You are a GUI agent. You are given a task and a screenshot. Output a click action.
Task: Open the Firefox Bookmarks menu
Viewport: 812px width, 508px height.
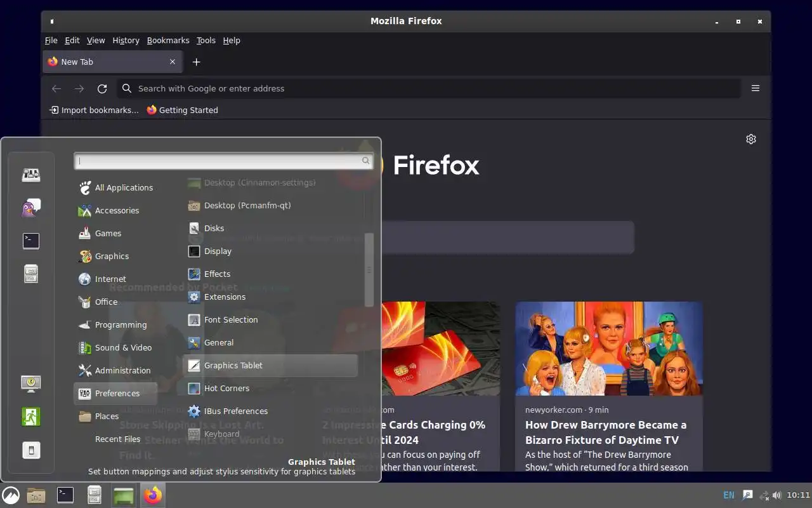(168, 40)
